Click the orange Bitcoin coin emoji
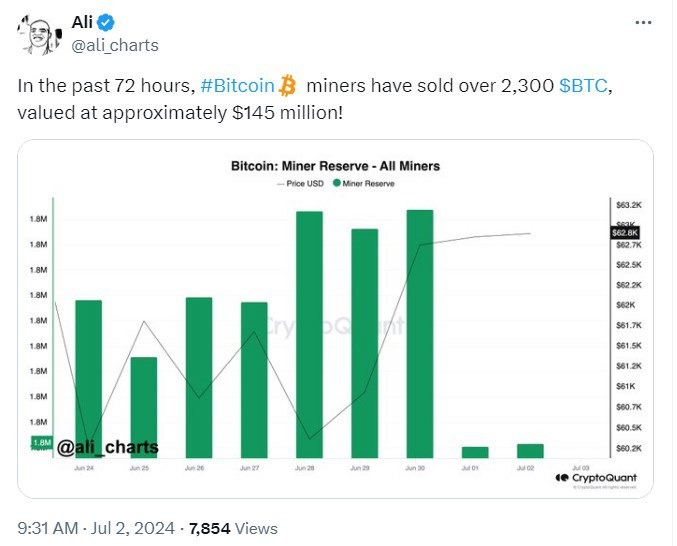 288,87
